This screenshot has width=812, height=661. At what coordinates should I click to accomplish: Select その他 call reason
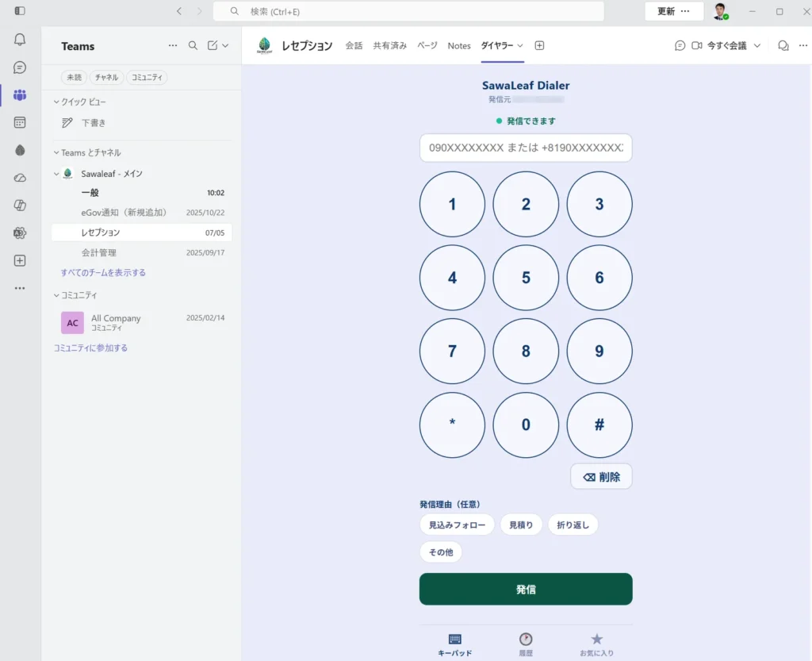(441, 552)
